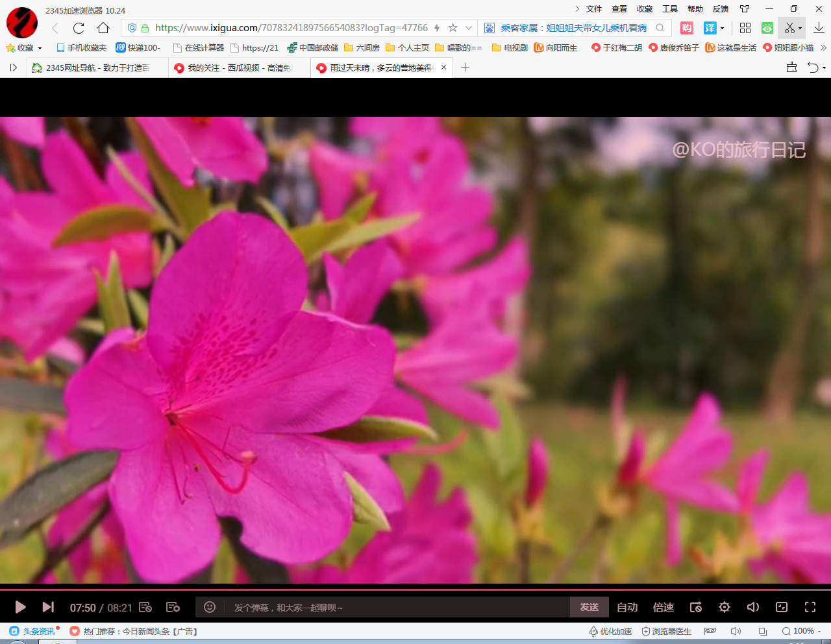Open the 于红梅二胡 bookmark
This screenshot has height=644, width=831.
tap(617, 47)
